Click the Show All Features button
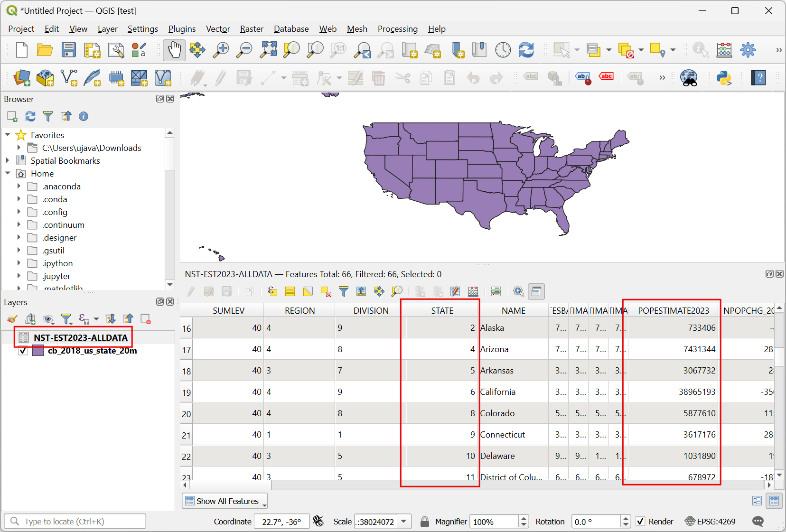786x532 pixels. 225,501
